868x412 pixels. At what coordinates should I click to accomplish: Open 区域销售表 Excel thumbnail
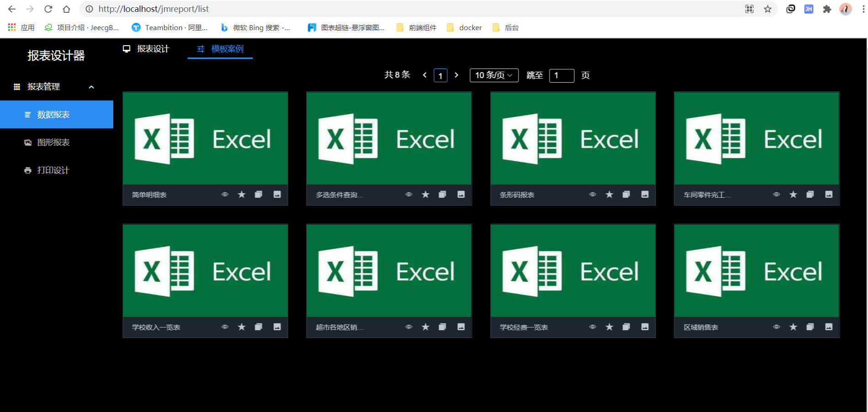757,271
